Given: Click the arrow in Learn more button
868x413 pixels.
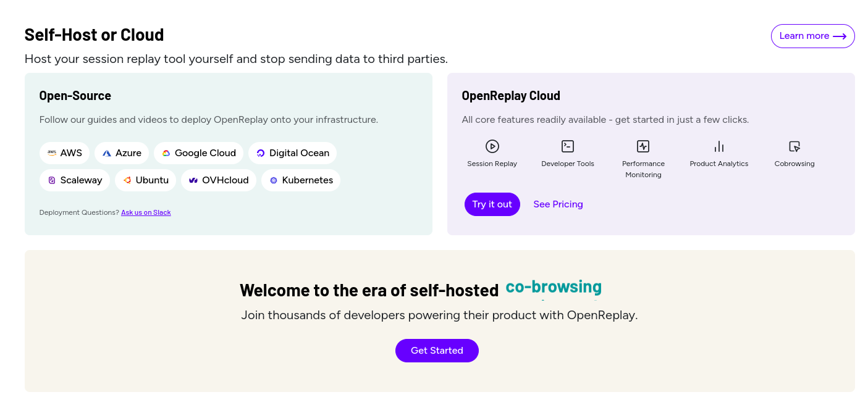Looking at the screenshot, I should pos(840,36).
